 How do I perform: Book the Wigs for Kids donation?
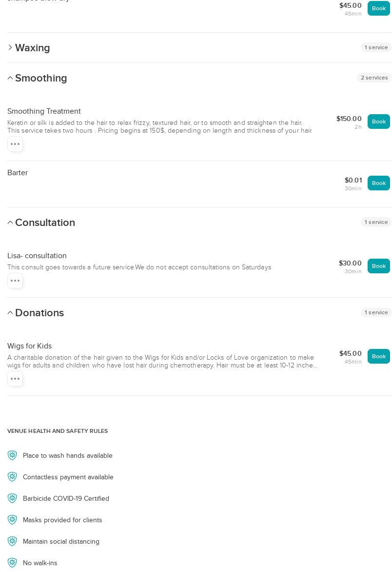378,356
